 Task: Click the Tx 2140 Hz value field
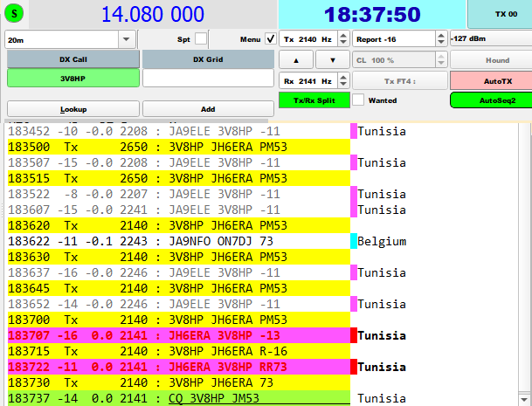pyautogui.click(x=308, y=39)
